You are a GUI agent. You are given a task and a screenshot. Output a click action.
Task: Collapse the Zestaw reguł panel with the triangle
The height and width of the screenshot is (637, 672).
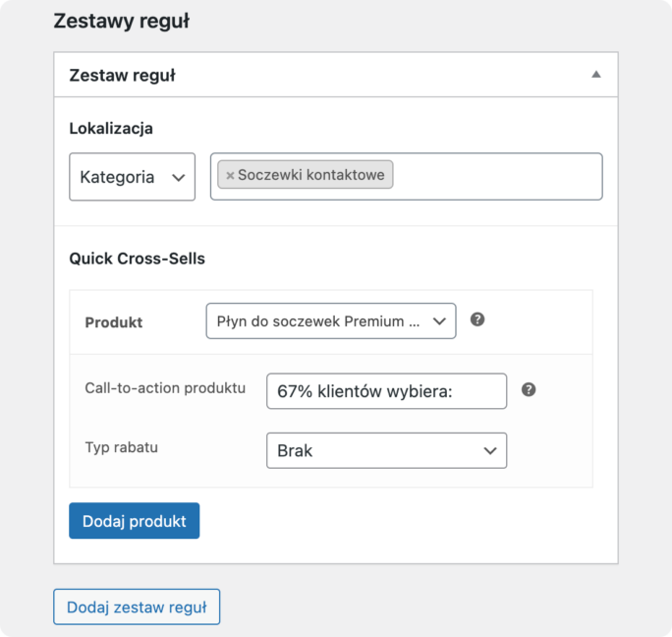[596, 75]
